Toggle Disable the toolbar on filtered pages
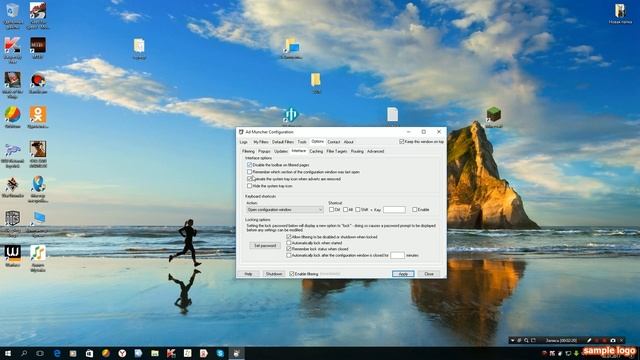The width and height of the screenshot is (640, 360). click(249, 165)
